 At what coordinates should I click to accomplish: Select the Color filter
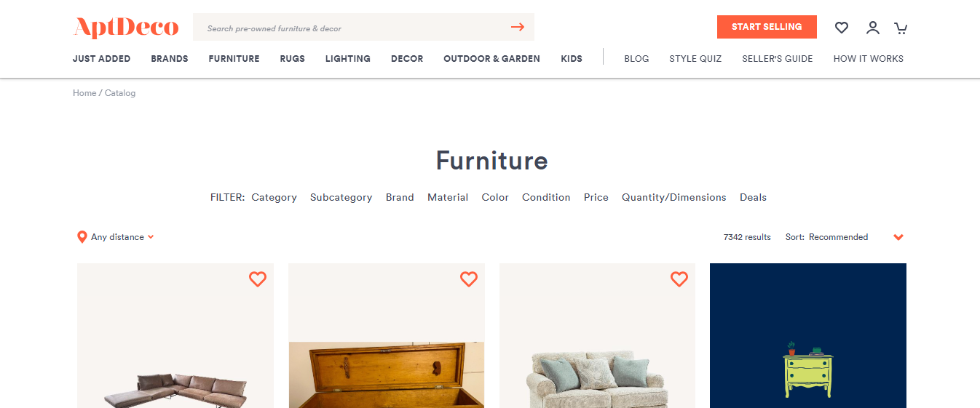pos(495,197)
